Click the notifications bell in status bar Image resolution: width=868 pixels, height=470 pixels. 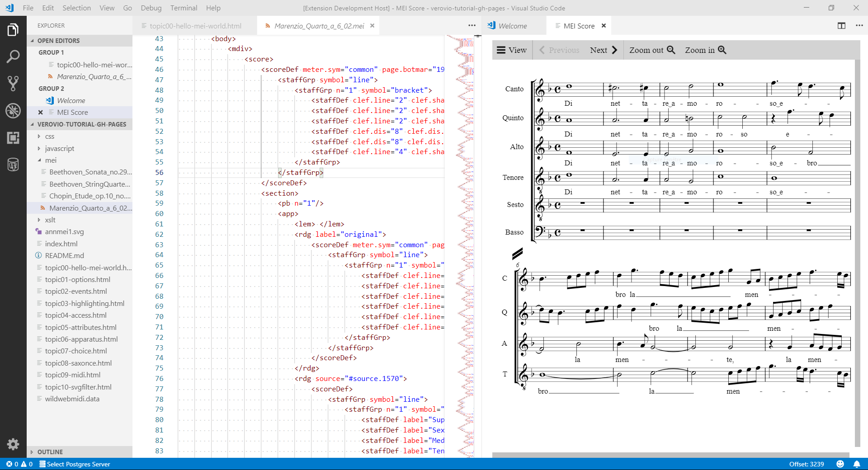pyautogui.click(x=857, y=464)
